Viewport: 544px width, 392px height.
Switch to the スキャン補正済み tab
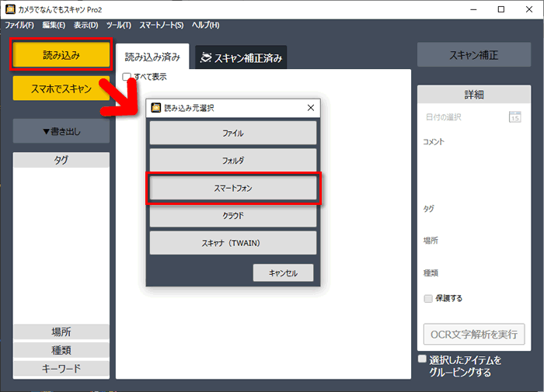(x=241, y=57)
